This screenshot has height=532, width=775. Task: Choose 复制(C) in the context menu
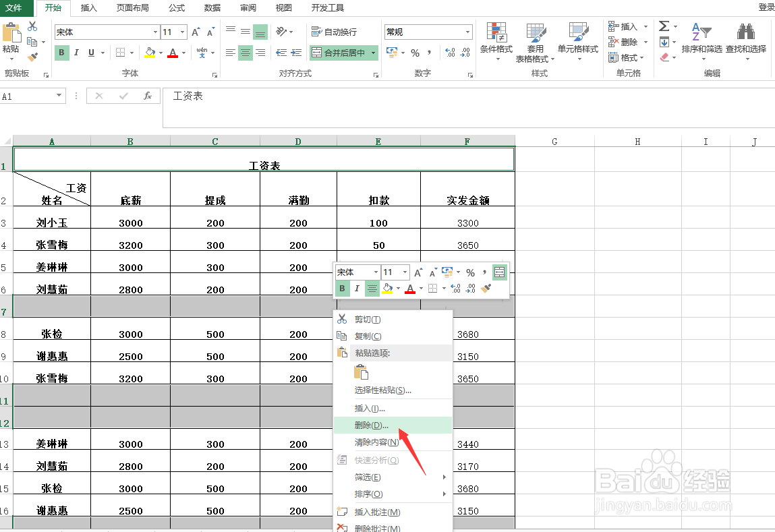(393, 336)
